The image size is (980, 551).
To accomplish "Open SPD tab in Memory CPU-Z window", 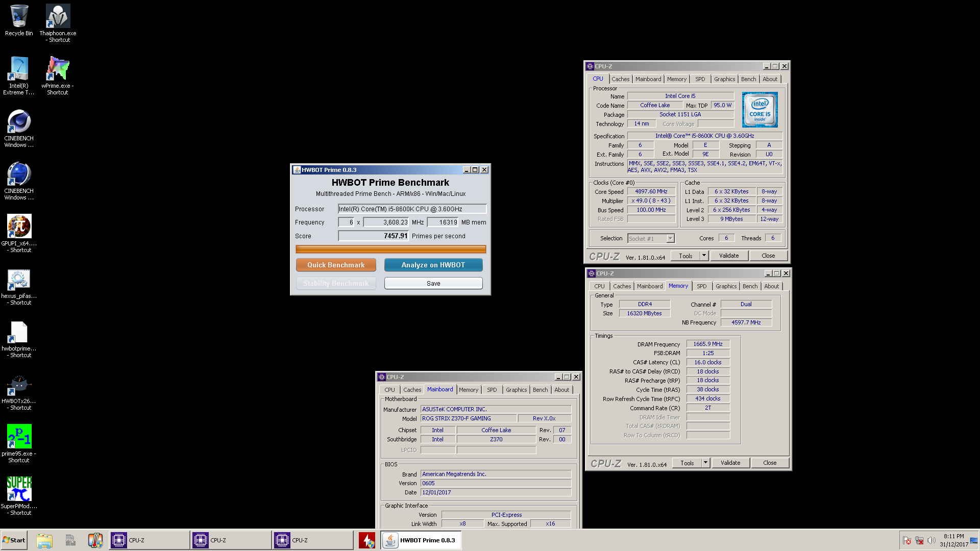I will pyautogui.click(x=701, y=286).
